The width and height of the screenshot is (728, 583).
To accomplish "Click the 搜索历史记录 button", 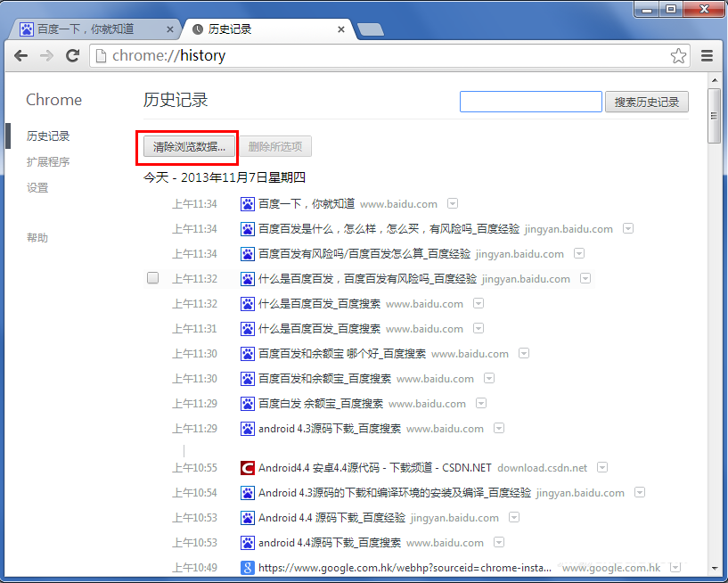I will pyautogui.click(x=647, y=102).
